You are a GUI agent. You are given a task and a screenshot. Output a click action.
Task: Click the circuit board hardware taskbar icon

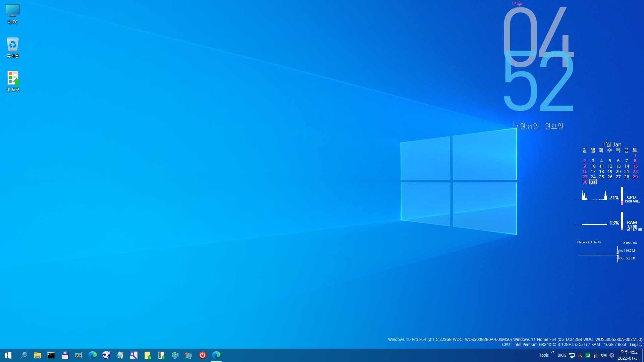[78, 355]
